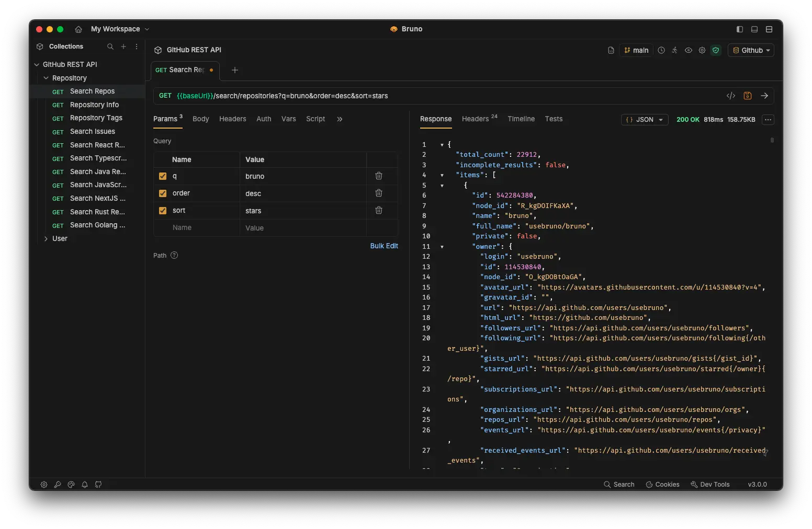The width and height of the screenshot is (812, 529).
Task: Send the request using the arrow icon
Action: coord(764,96)
